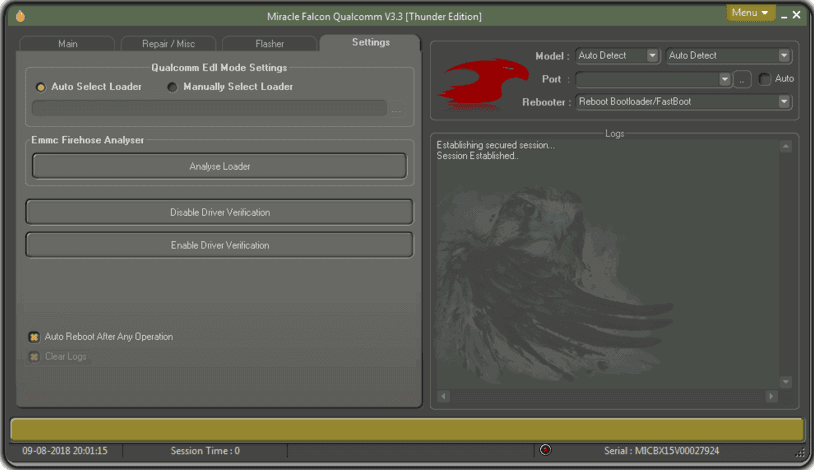The height and width of the screenshot is (470, 814).
Task: Enable the Auto port checkbox
Action: click(x=764, y=79)
